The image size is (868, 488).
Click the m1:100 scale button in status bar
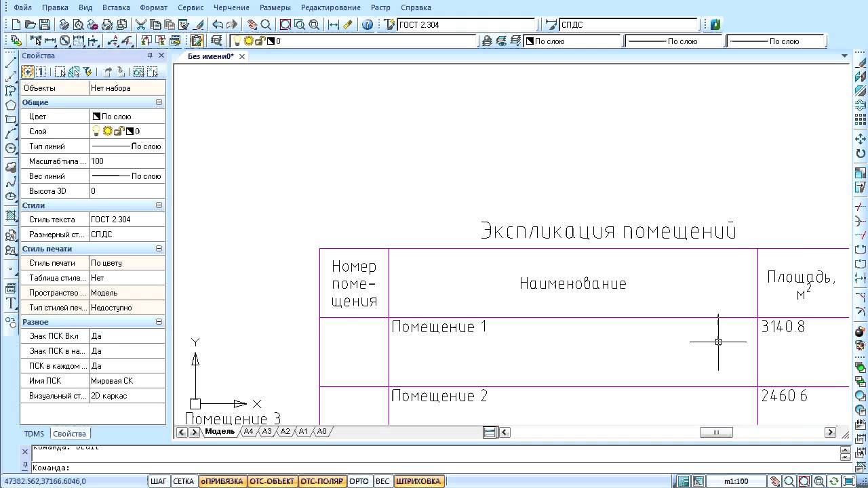pyautogui.click(x=736, y=482)
